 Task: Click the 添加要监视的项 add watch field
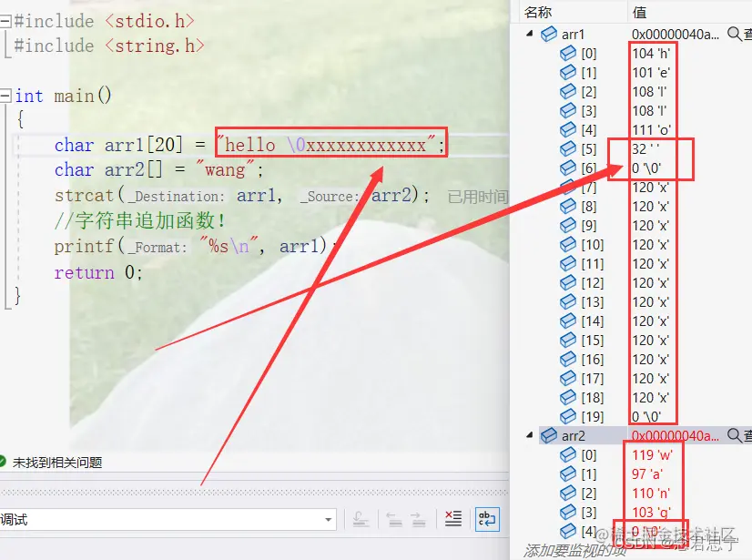(x=574, y=550)
